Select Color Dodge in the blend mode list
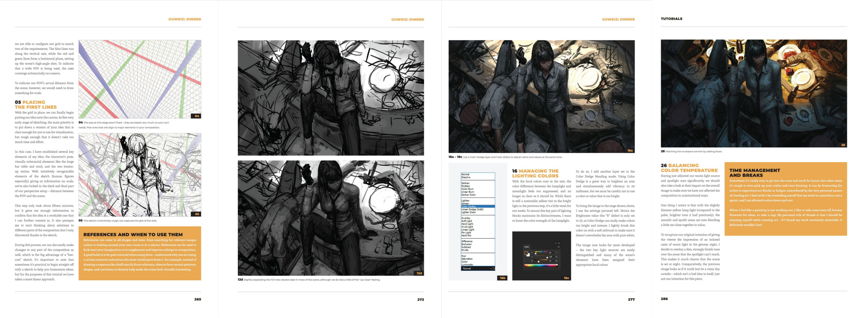Viewport: 868px width, 318px height. (x=478, y=207)
